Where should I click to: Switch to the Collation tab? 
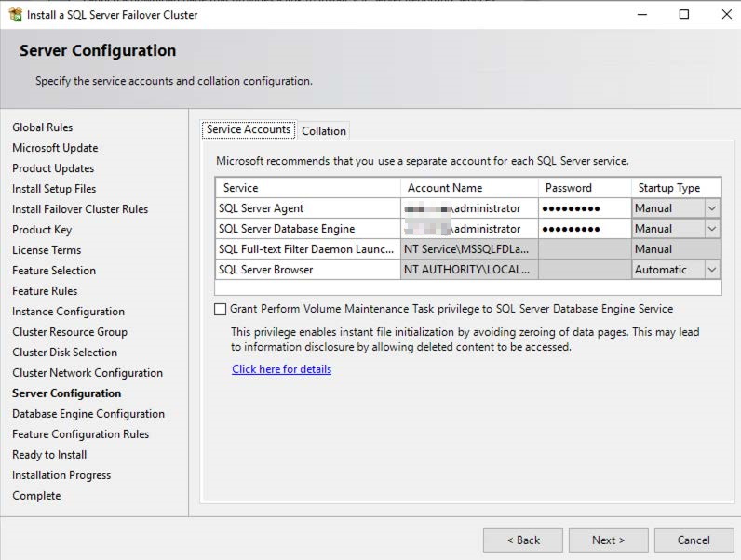[x=324, y=131]
